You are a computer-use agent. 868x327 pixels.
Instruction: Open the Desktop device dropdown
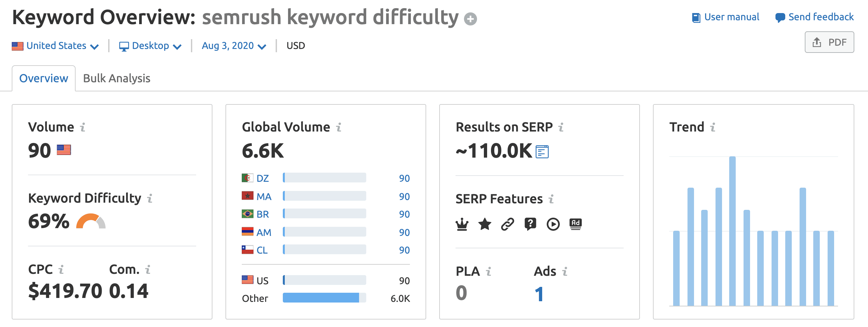coord(150,46)
